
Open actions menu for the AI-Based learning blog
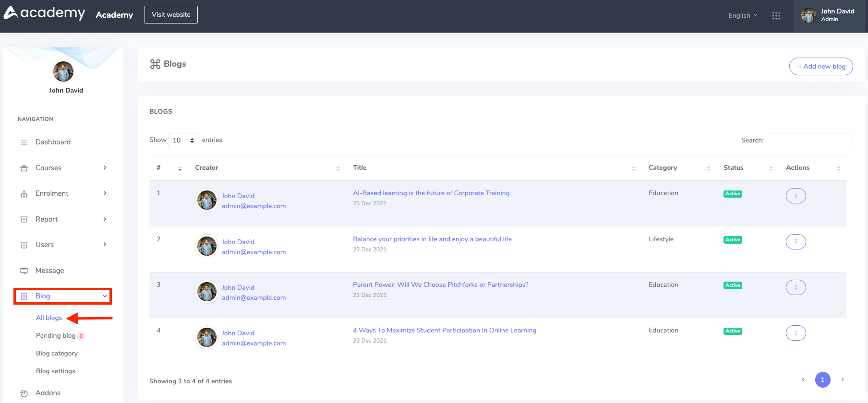(796, 196)
